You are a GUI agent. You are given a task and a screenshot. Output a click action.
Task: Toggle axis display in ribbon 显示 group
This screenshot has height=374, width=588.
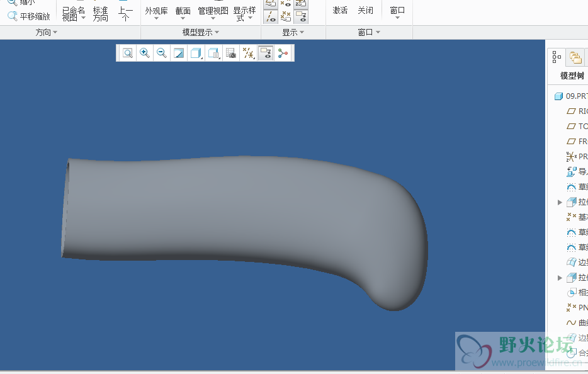(270, 16)
